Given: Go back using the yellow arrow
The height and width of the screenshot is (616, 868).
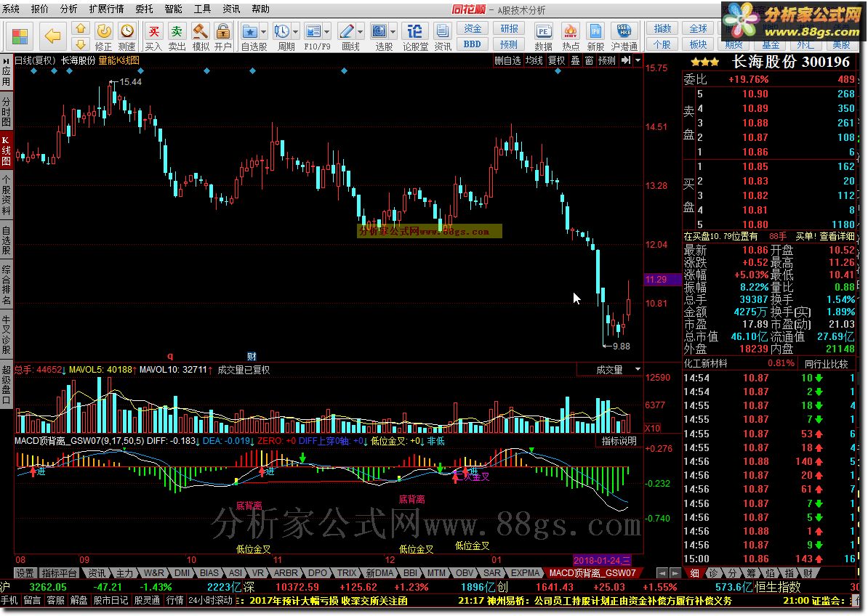Looking at the screenshot, I should coord(52,36).
